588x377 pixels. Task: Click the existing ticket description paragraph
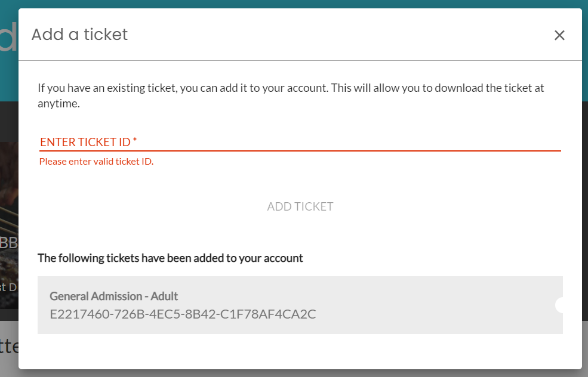291,95
